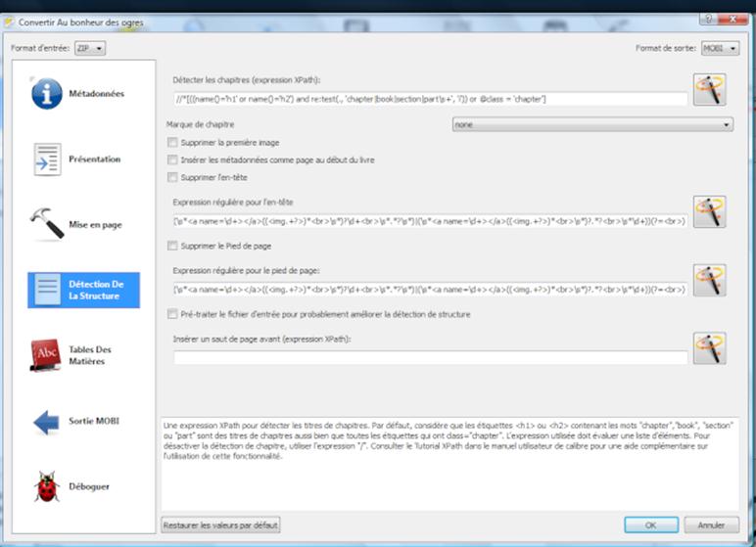Click the empty page break XPath field
The height and width of the screenshot is (547, 756).
[430, 357]
